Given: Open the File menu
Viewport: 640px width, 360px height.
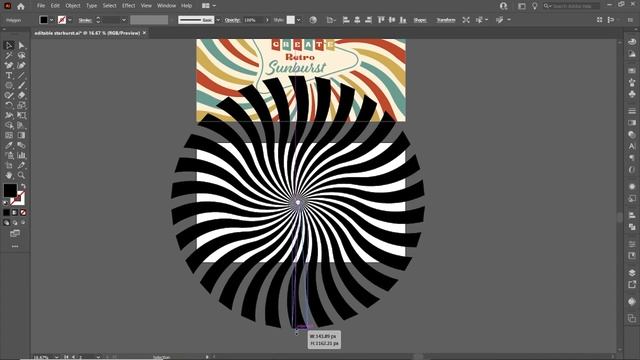Looking at the screenshot, I should tap(41, 6).
